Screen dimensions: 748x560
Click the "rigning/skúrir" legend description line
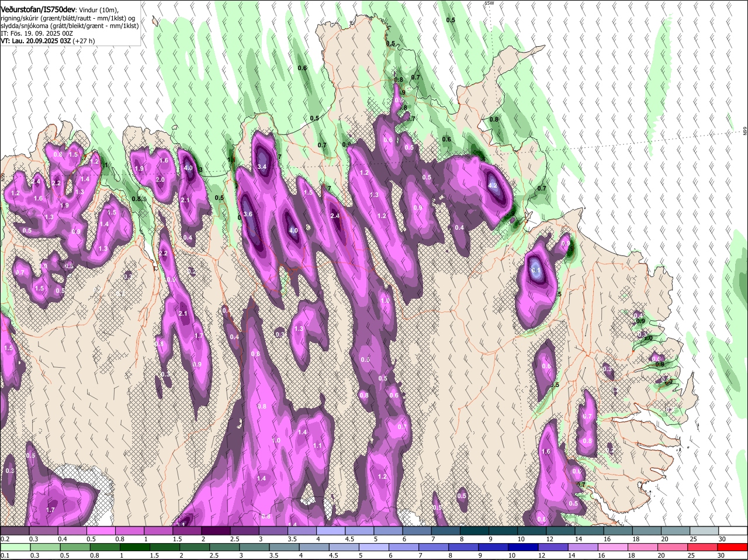[x=68, y=18]
